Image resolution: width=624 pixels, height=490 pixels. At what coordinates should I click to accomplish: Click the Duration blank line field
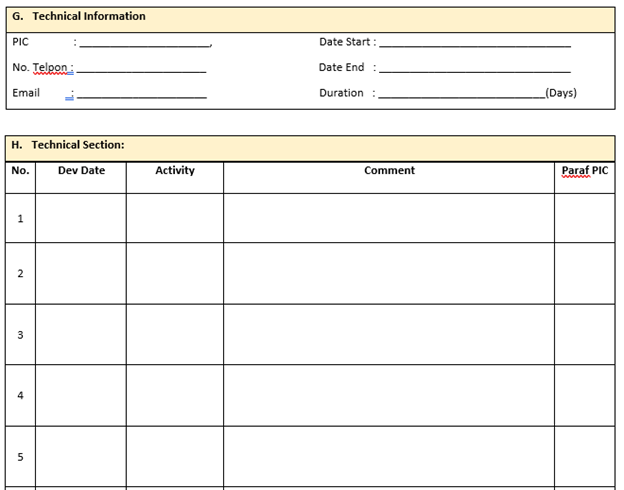(462, 94)
